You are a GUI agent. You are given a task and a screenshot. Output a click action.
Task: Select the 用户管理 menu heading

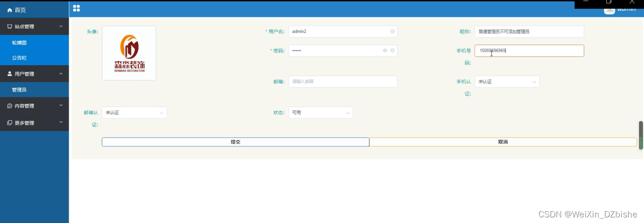coord(34,73)
